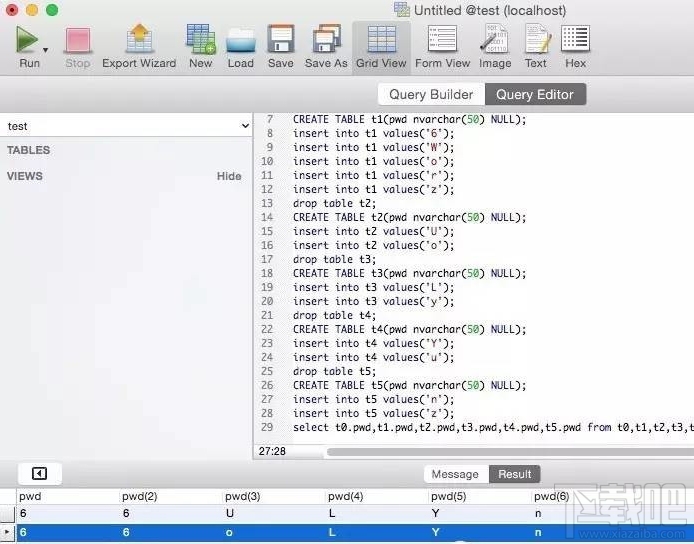Click the Stop toolbar icon
This screenshot has width=694, height=544.
(x=78, y=40)
